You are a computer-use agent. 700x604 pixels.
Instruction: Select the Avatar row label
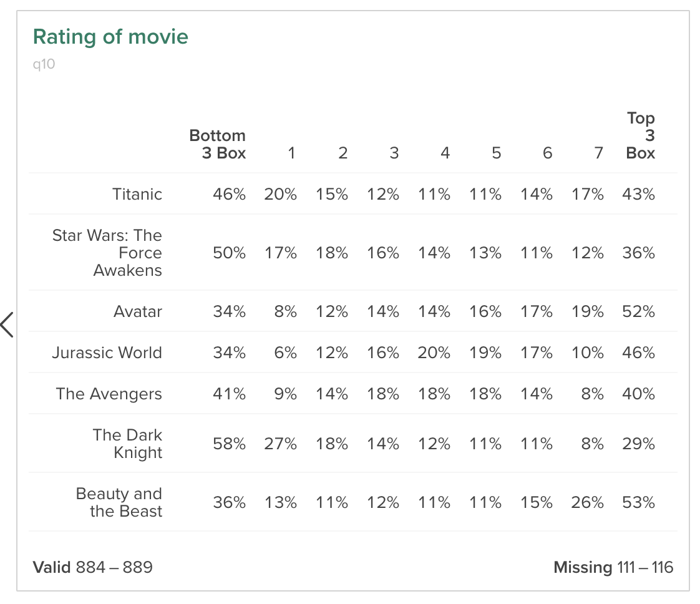point(137,311)
